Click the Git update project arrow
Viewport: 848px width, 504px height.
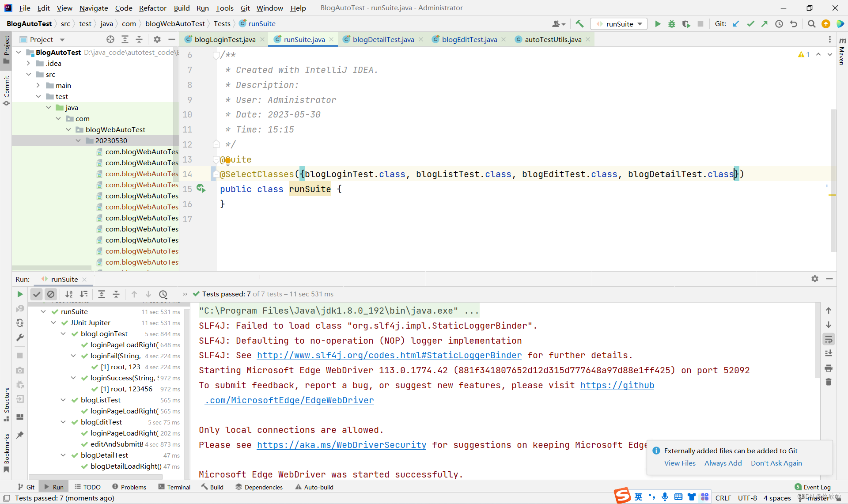(736, 24)
